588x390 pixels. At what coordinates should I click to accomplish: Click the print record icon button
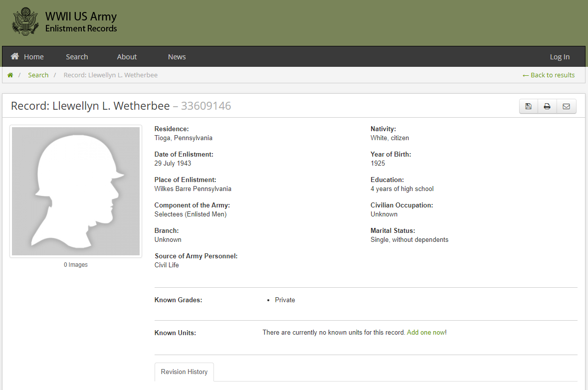[x=547, y=107]
